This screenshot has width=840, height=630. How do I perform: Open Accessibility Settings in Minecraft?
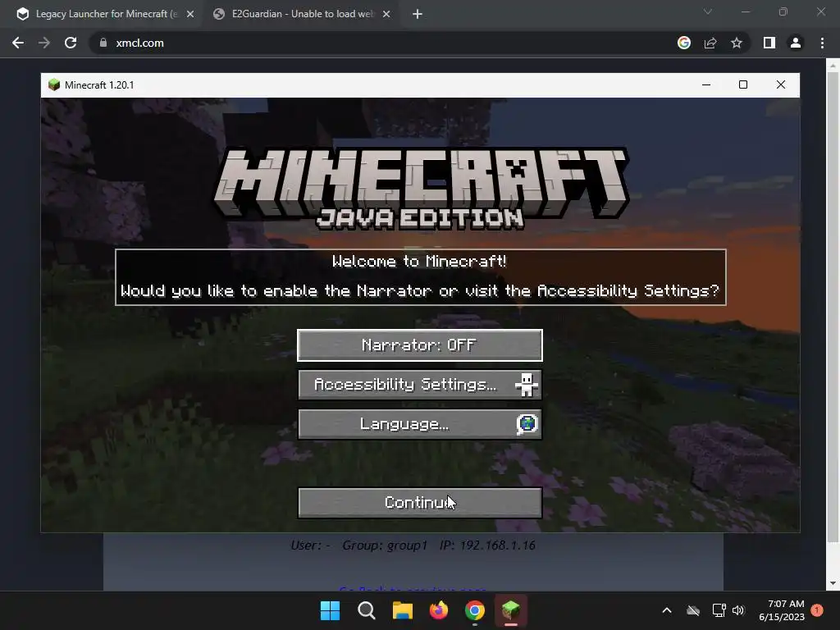pyautogui.click(x=419, y=385)
